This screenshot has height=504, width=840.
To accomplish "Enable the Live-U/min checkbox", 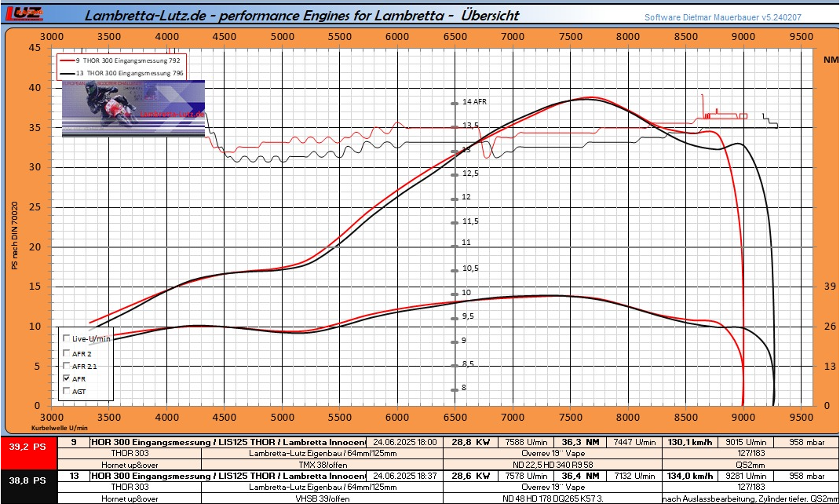I will click(x=67, y=338).
